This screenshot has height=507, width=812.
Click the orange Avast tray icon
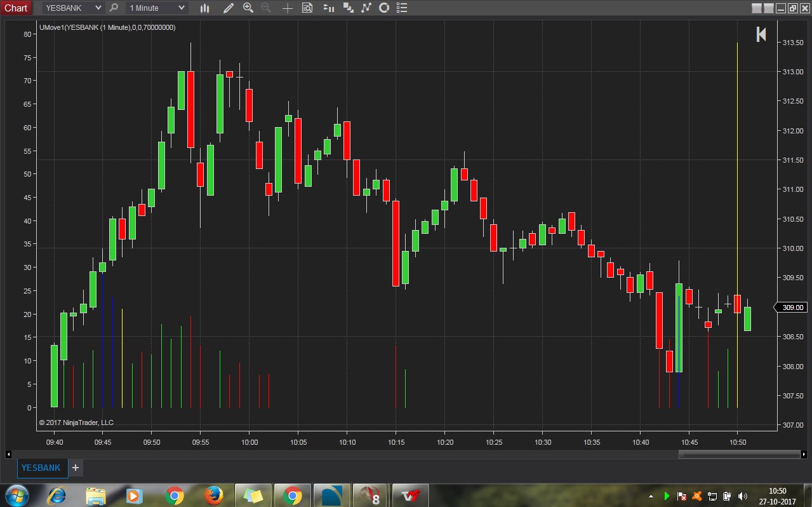696,496
